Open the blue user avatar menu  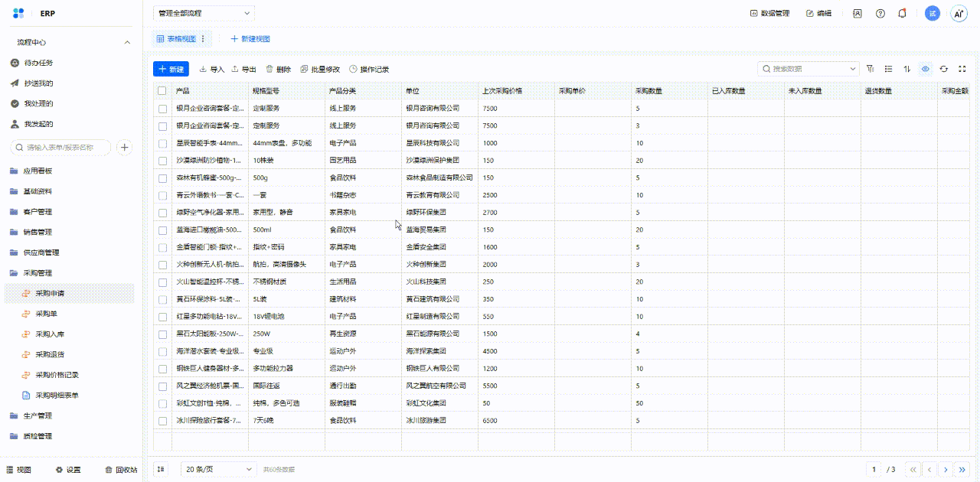932,13
